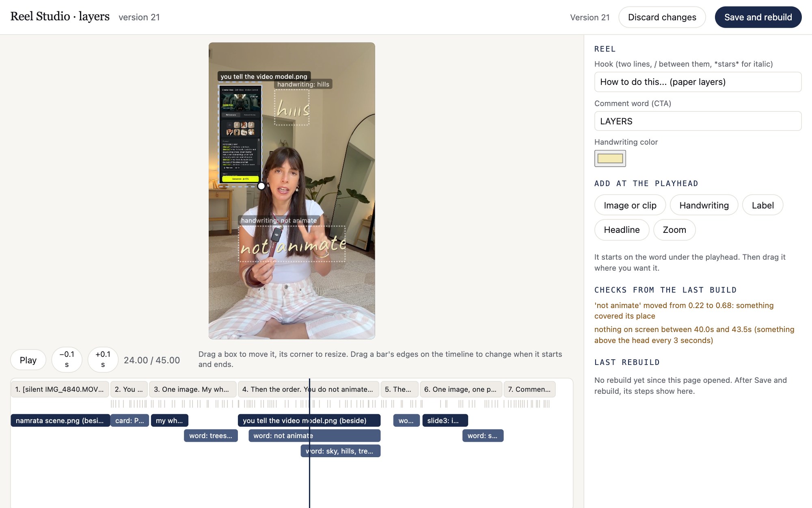This screenshot has height=508, width=812.
Task: Select the 'word: not animate' timeline bar
Action: (314, 436)
